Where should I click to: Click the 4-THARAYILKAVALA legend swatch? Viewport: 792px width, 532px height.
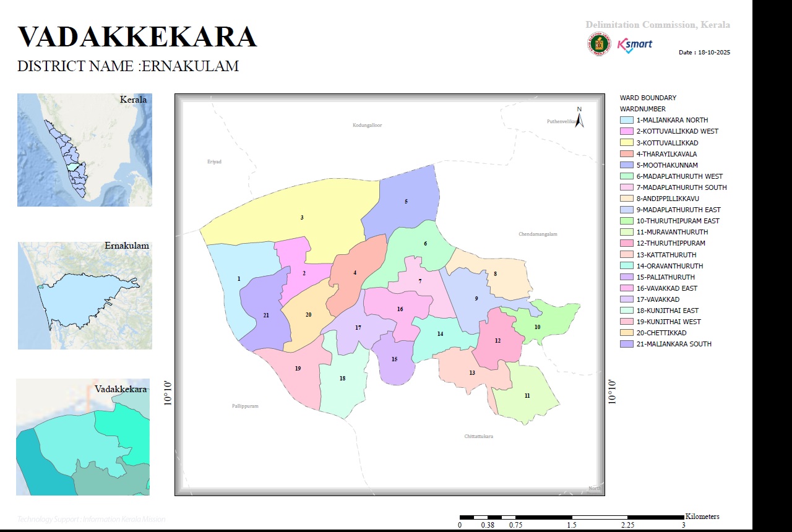coord(627,154)
